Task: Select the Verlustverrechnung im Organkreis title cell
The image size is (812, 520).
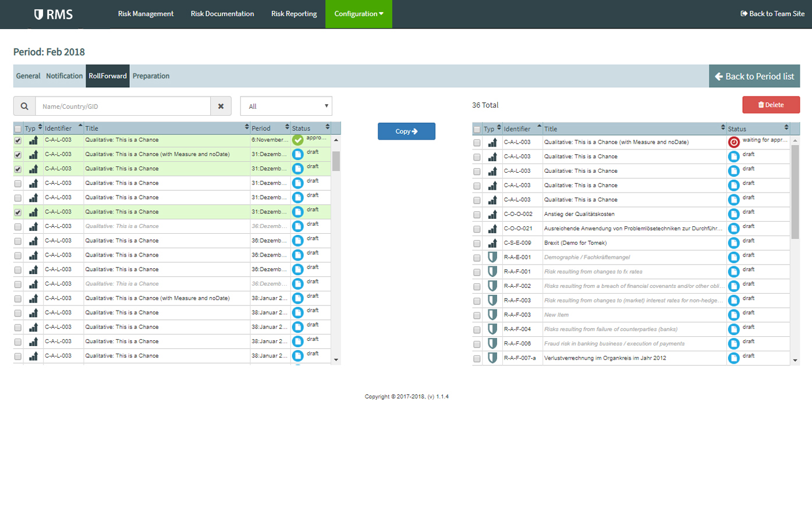Action: coord(634,358)
